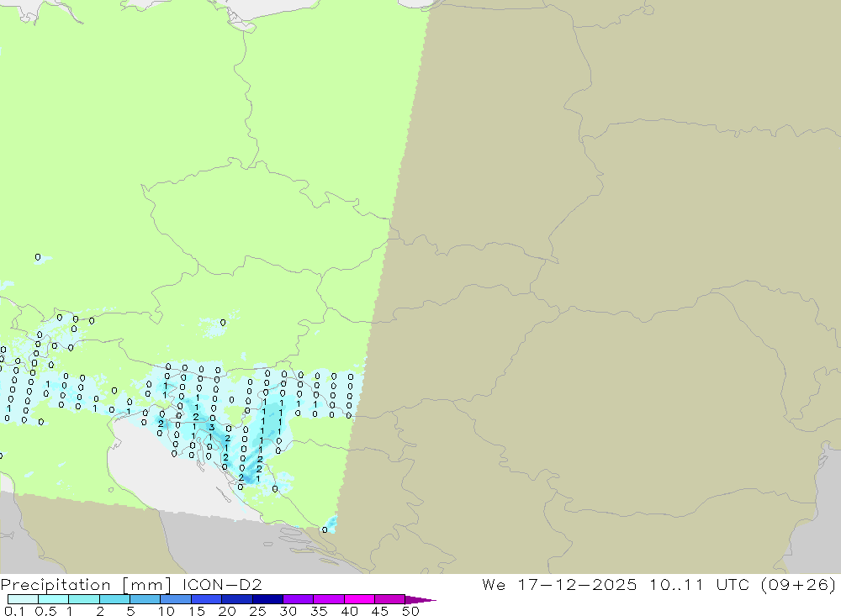The width and height of the screenshot is (841, 616).
Task: Select the "40" legend scale label
Action: tap(350, 611)
